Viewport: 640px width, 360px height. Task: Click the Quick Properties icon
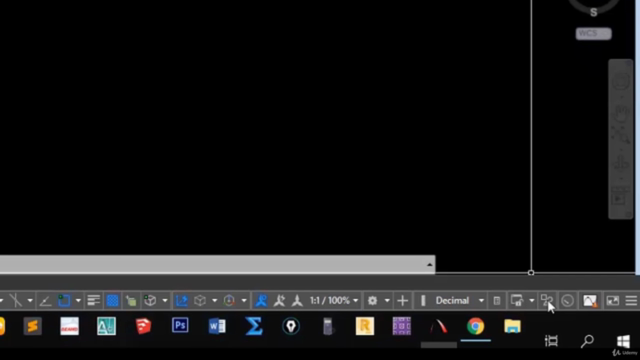(x=497, y=301)
